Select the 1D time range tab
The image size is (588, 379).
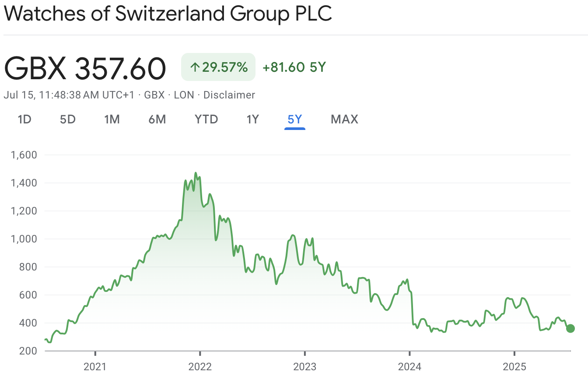pos(24,119)
